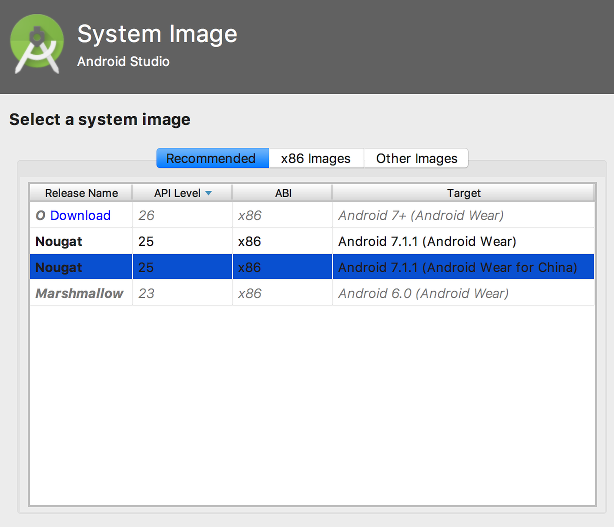Select the API level 26 cell

182,215
